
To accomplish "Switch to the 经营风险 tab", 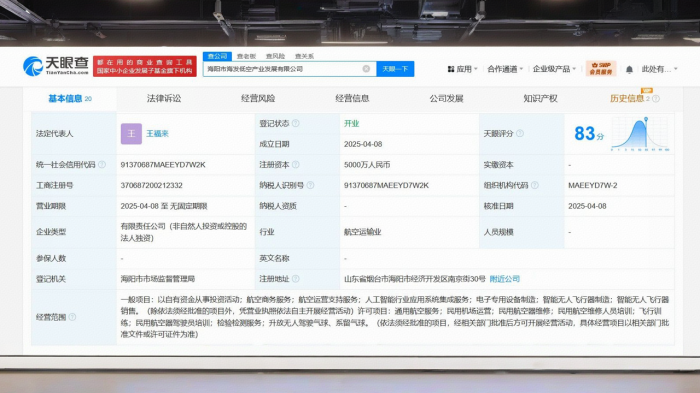I will tap(258, 99).
